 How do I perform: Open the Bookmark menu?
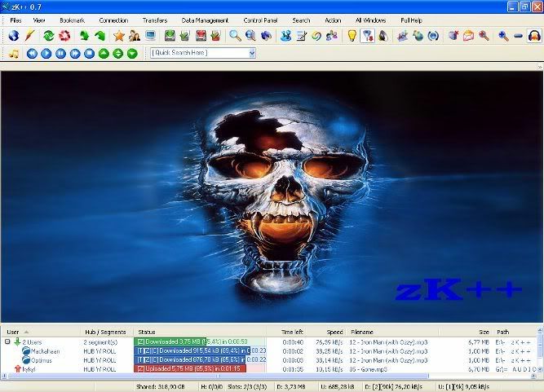pos(72,20)
